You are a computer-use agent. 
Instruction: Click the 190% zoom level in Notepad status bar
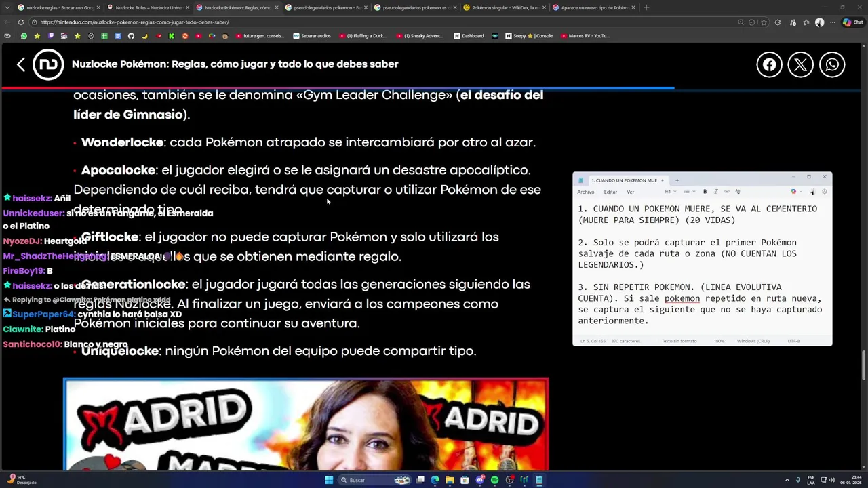click(x=719, y=341)
